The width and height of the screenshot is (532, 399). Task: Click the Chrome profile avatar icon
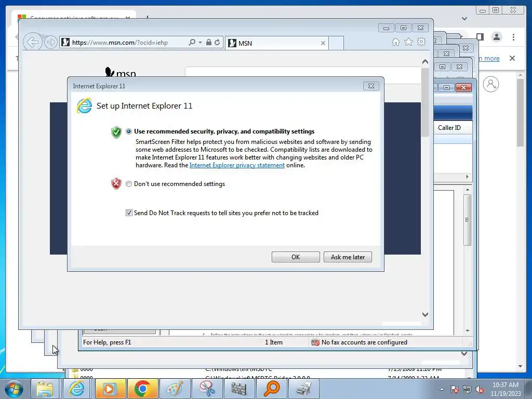[497, 37]
